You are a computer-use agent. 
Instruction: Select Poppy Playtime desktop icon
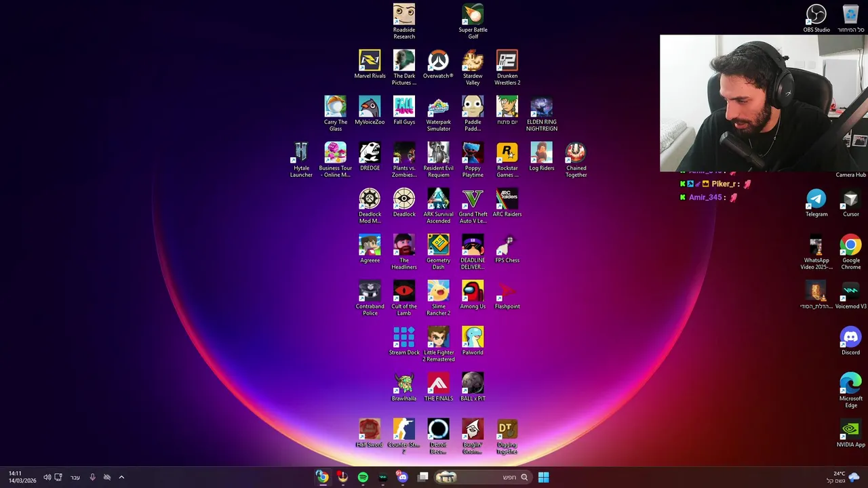[x=473, y=159]
